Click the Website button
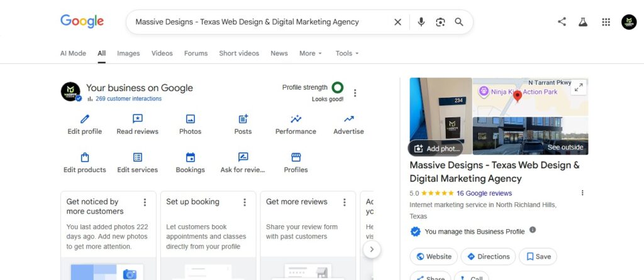644x280 pixels. pyautogui.click(x=434, y=257)
